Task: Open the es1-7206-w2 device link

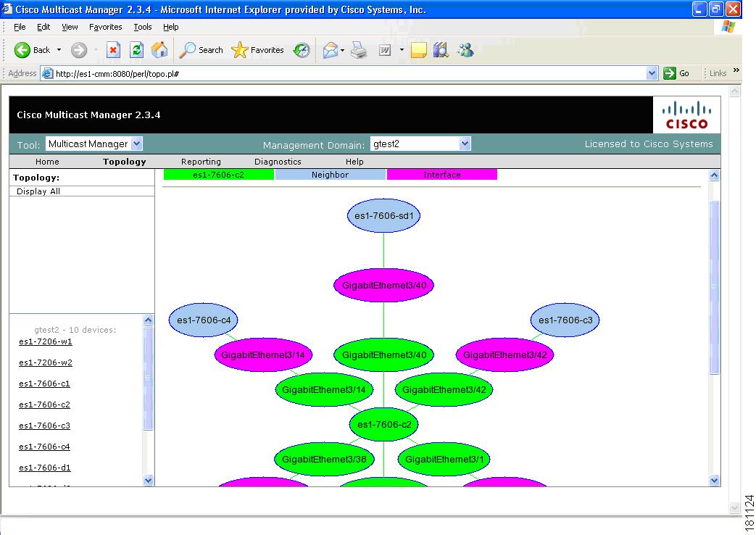Action: [x=46, y=362]
